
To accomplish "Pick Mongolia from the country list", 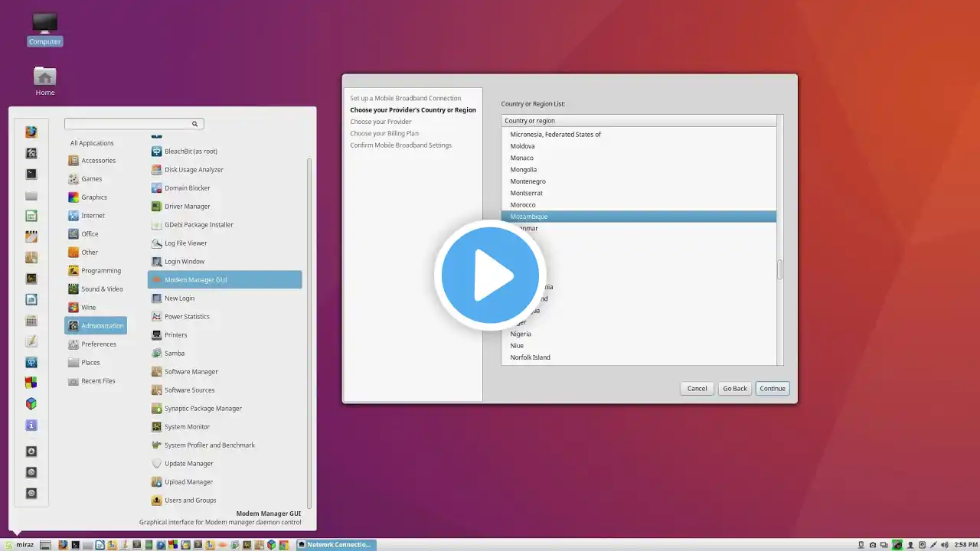I will point(524,170).
